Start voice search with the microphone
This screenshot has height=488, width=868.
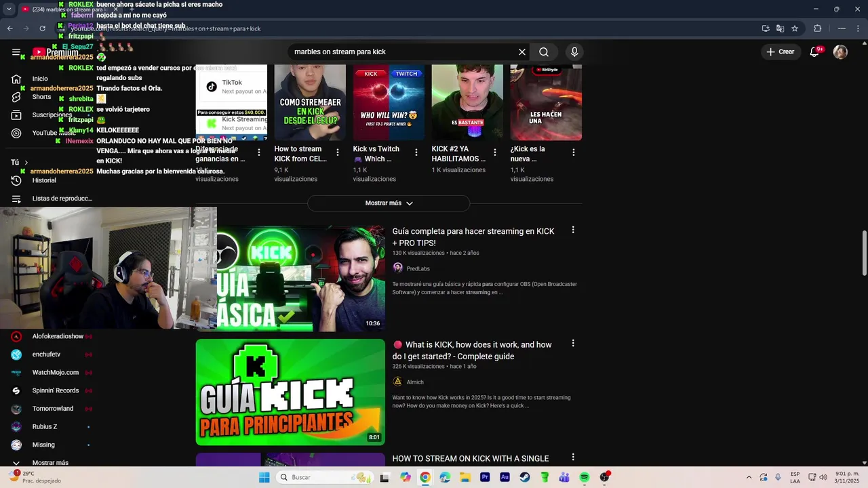pos(574,52)
